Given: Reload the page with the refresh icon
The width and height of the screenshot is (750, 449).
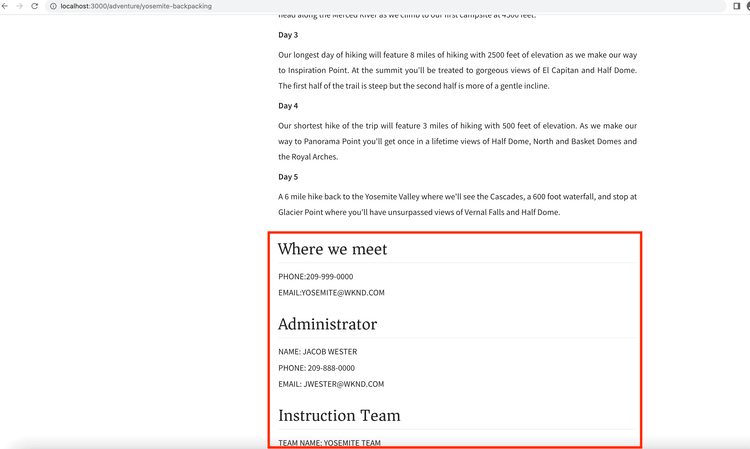Looking at the screenshot, I should tap(34, 6).
